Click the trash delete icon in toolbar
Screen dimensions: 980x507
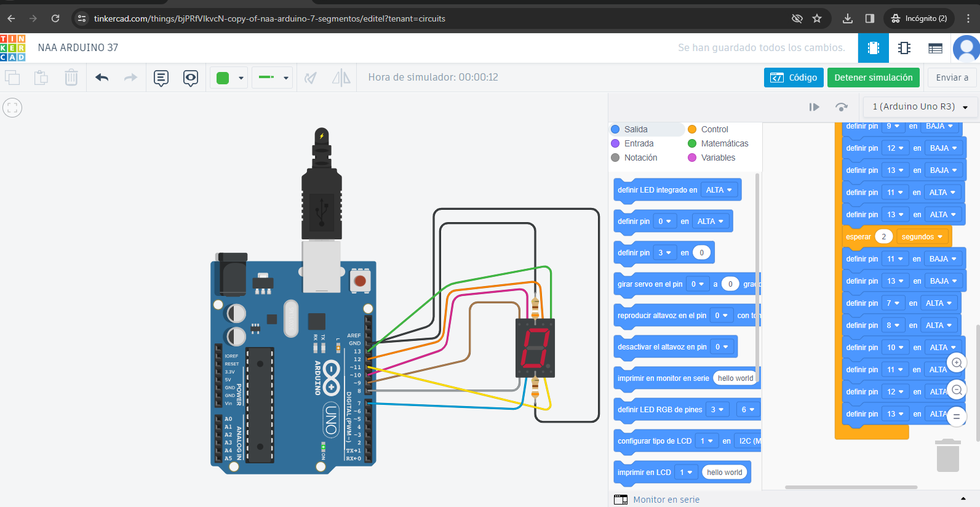[x=71, y=78]
